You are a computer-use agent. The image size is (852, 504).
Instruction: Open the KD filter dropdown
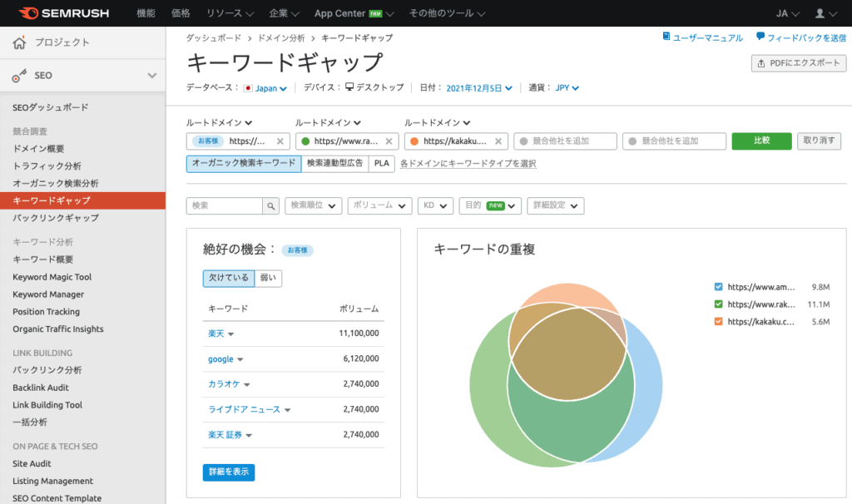click(435, 205)
